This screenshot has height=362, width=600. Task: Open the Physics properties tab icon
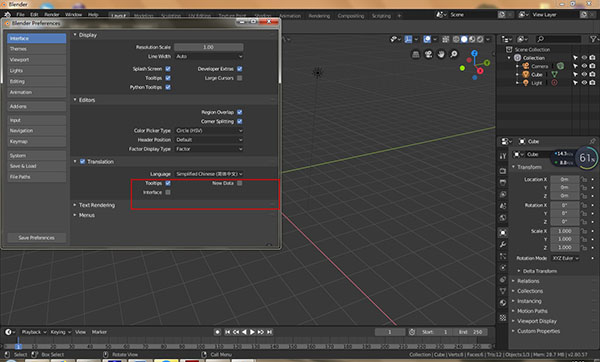pyautogui.click(x=503, y=267)
